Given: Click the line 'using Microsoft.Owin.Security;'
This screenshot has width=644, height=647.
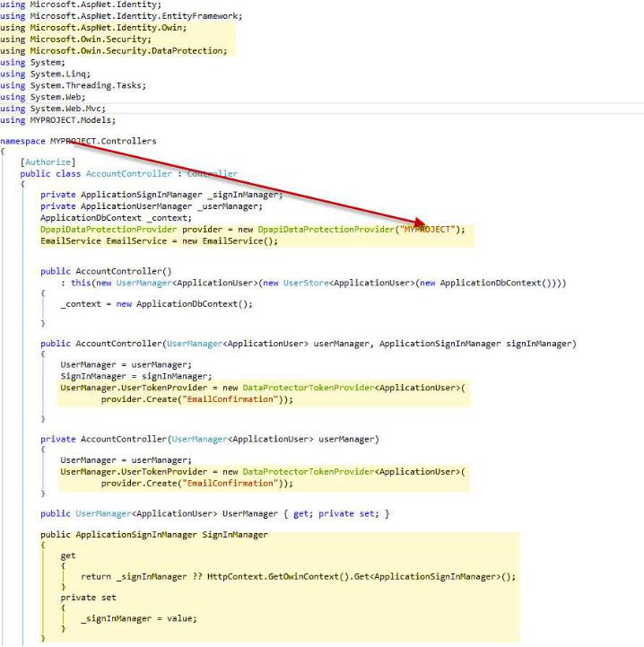Looking at the screenshot, I should [75, 39].
